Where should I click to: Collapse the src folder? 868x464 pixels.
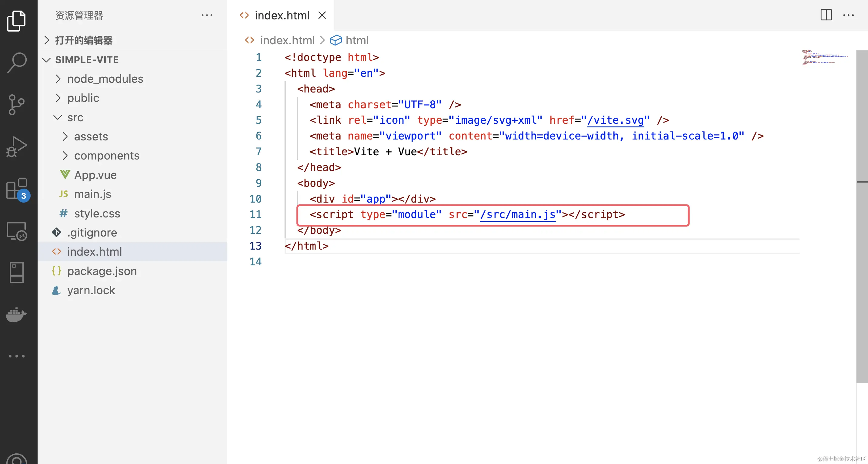pos(132,117)
